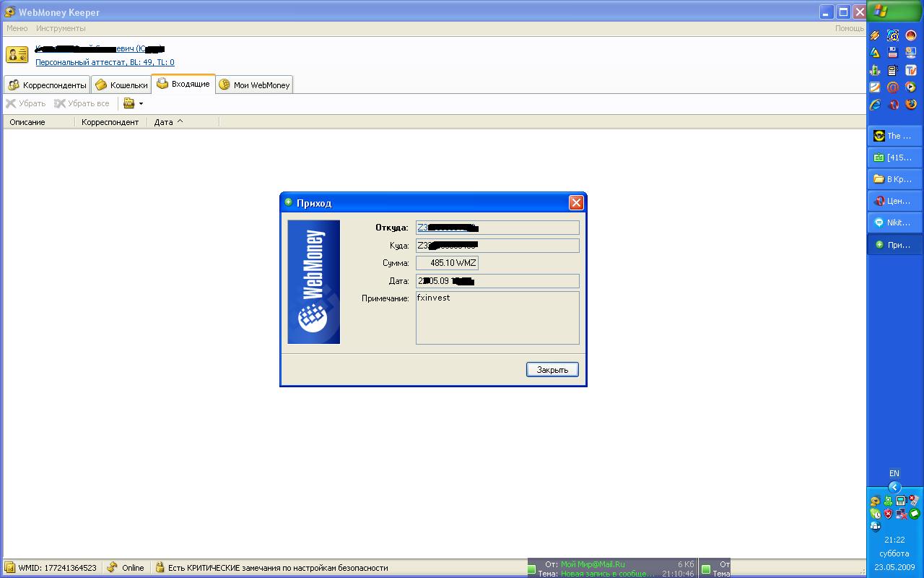Click the red shield security tray icon
Image resolution: width=924 pixels, height=578 pixels.
889,514
